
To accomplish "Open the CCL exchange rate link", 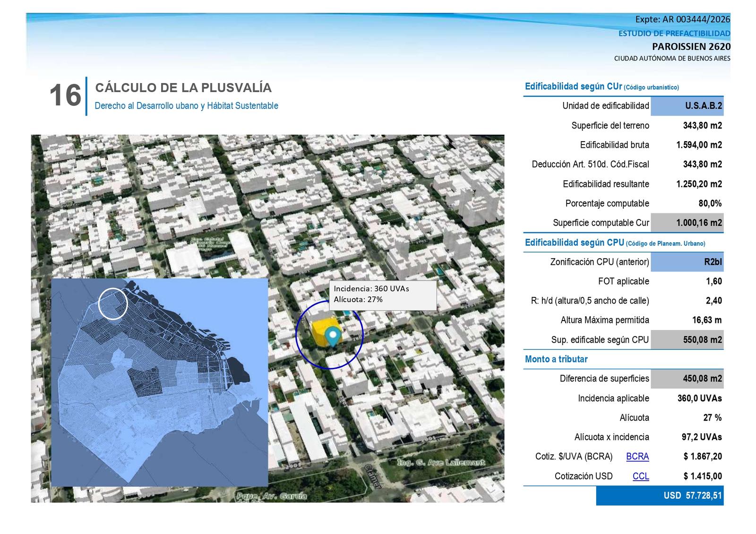I will [641, 476].
